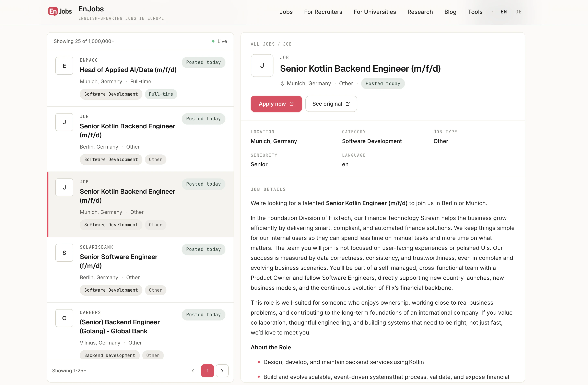Switch language to DE
Screen dimensions: 588x385
(x=519, y=12)
